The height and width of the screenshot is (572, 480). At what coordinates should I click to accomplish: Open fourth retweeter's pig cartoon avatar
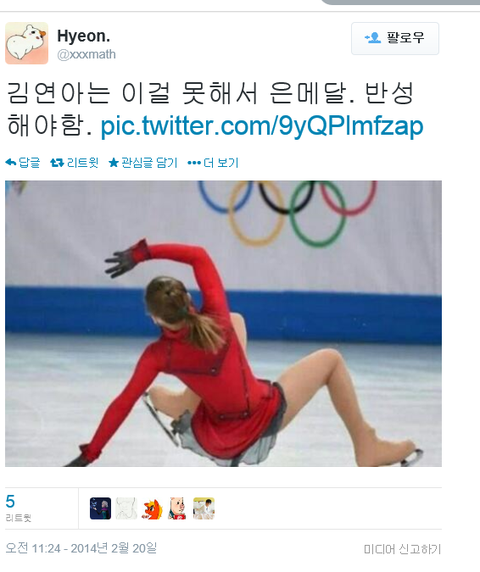coord(178,508)
